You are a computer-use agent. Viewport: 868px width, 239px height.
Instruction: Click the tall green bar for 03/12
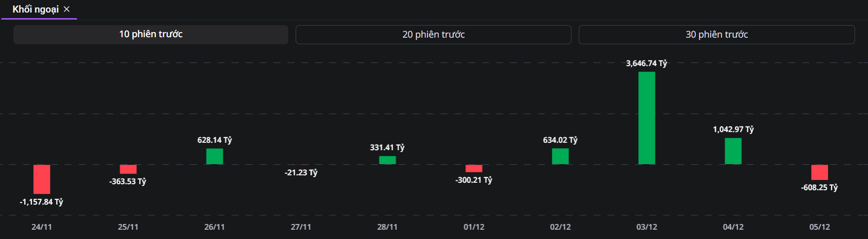click(x=647, y=118)
